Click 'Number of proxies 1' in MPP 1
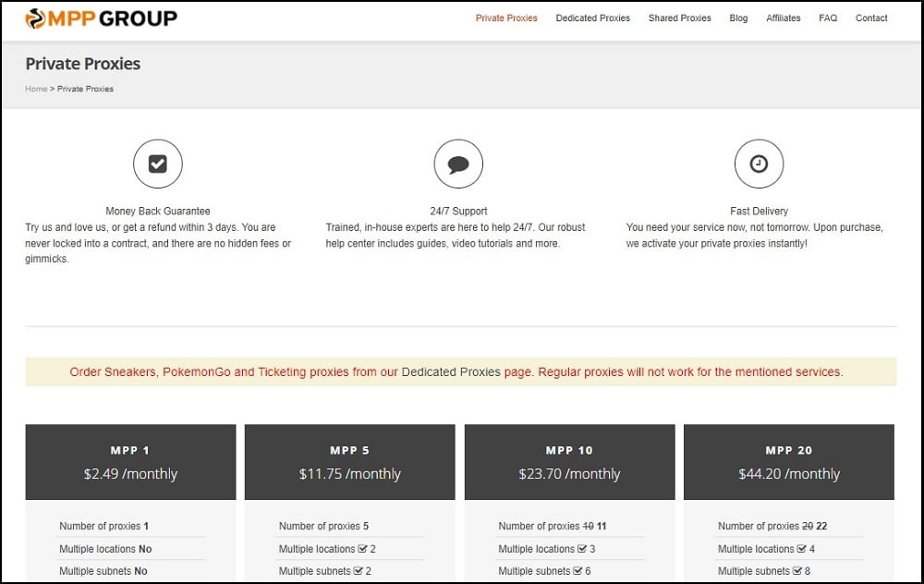 103,527
